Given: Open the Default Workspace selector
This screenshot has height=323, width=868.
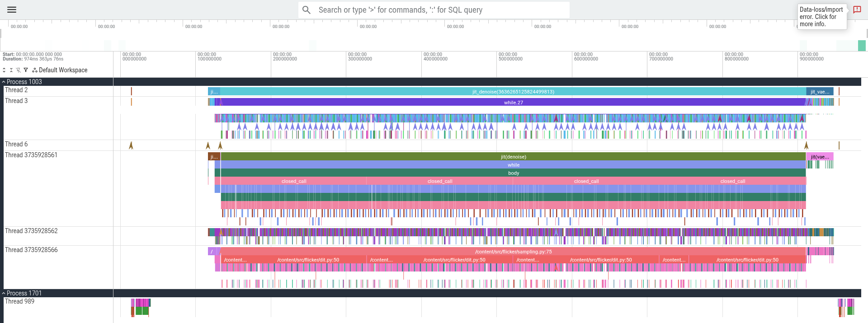Looking at the screenshot, I should (x=60, y=70).
